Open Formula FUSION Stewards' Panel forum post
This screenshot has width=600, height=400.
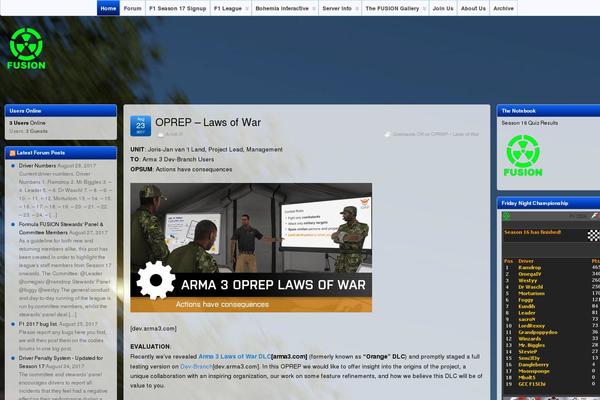click(x=61, y=228)
